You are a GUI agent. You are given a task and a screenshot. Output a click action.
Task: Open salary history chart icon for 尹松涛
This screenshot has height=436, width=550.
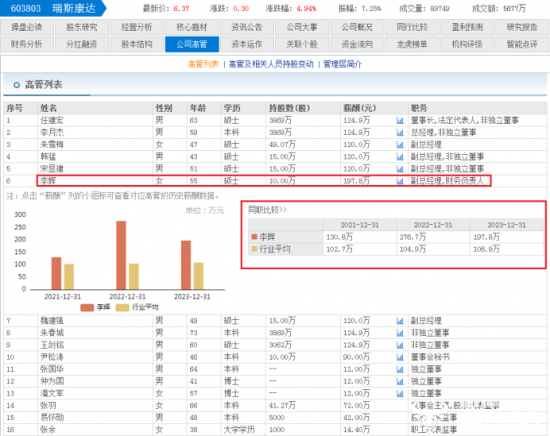tap(400, 357)
